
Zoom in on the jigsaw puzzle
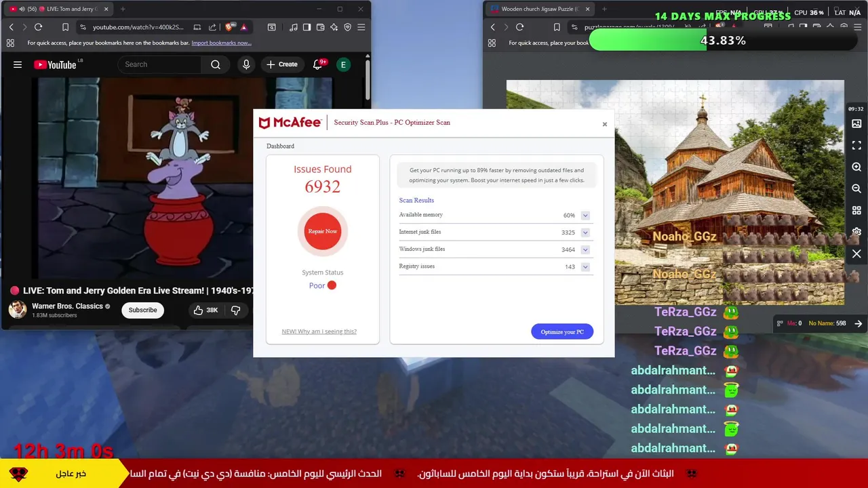856,167
